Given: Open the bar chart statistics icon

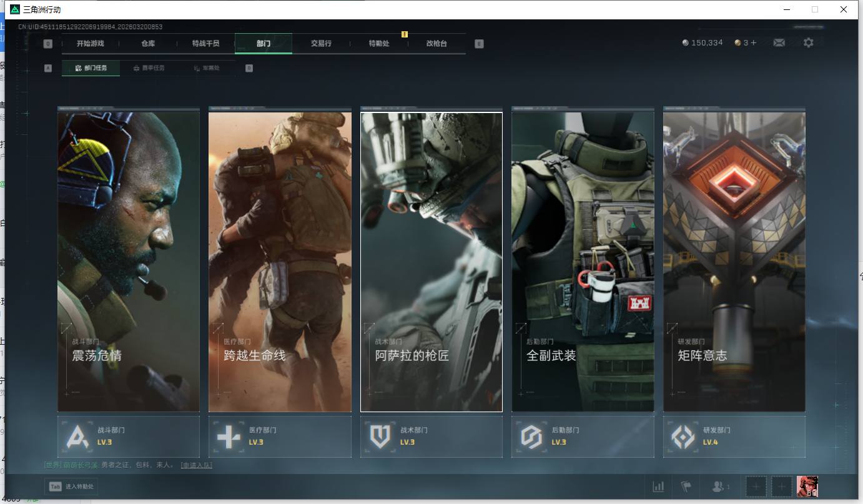Looking at the screenshot, I should 658,487.
